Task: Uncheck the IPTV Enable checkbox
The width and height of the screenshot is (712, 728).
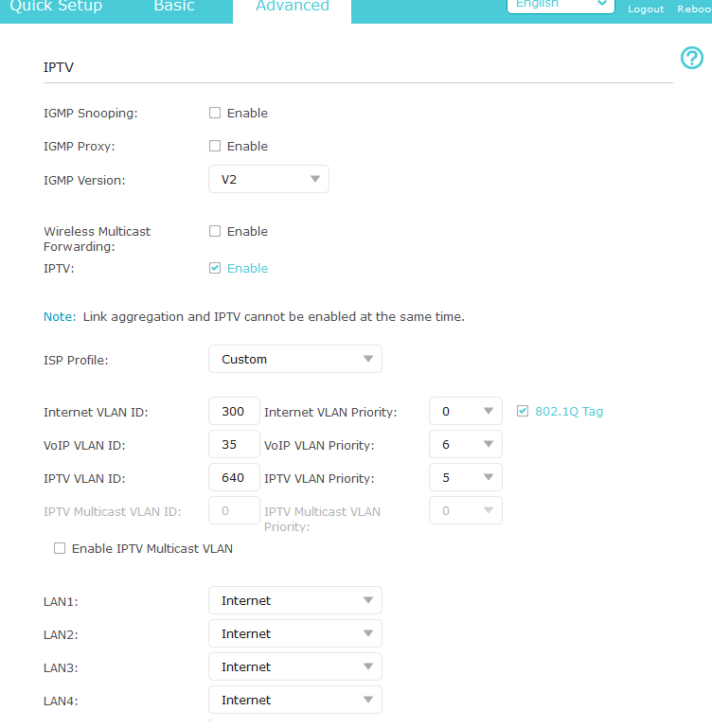Action: point(215,268)
